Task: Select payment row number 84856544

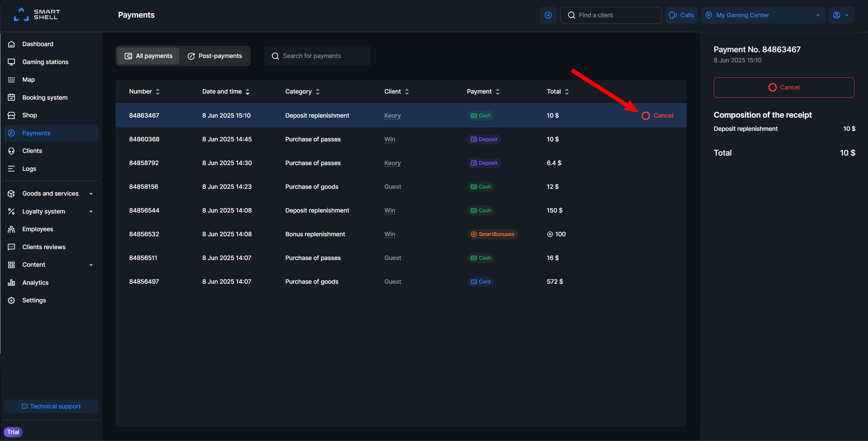Action: coord(401,211)
